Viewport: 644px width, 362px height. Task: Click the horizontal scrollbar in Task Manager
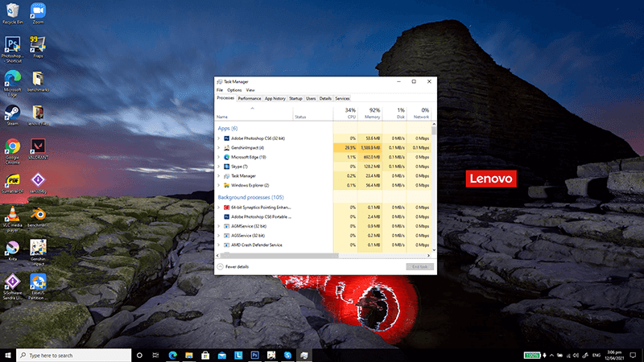click(x=279, y=255)
